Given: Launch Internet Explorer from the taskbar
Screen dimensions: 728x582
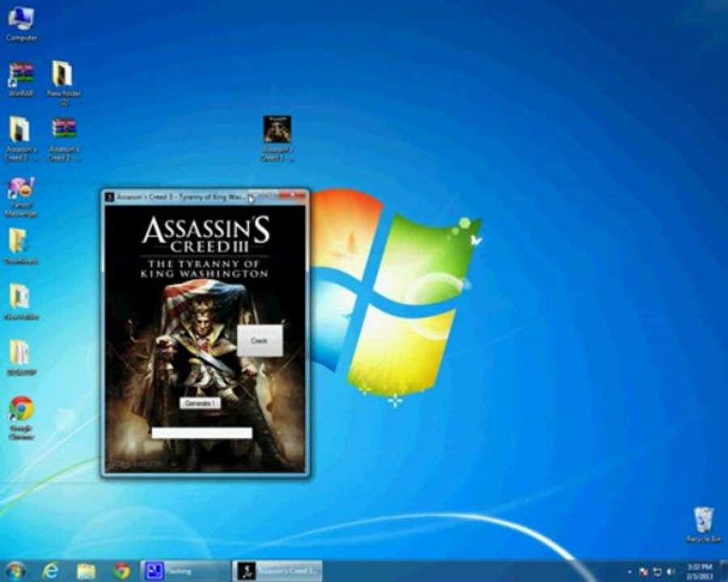Looking at the screenshot, I should coord(50,571).
